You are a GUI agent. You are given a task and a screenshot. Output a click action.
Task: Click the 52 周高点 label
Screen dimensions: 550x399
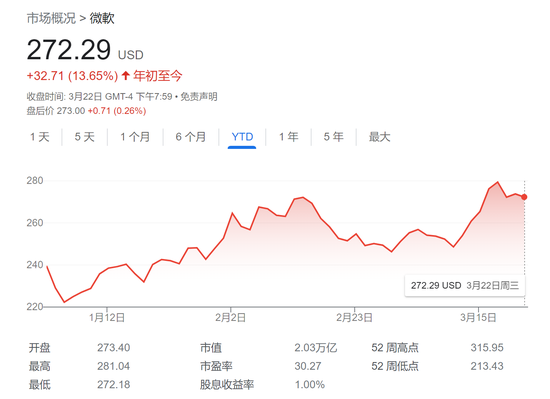coord(395,348)
